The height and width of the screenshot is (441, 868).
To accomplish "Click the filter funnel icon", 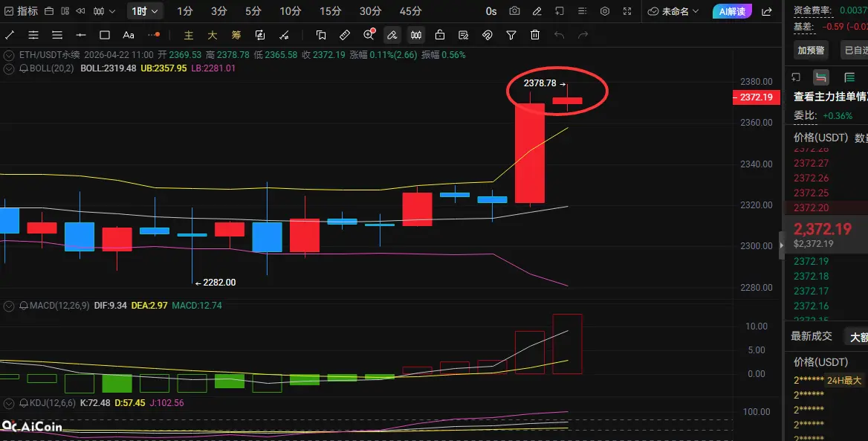I will [511, 35].
